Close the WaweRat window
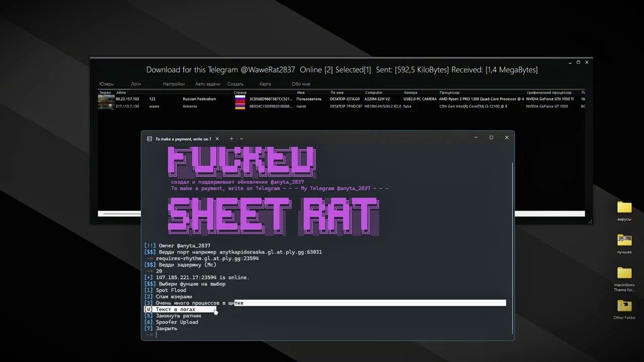The height and width of the screenshot is (362, 644). point(587,62)
